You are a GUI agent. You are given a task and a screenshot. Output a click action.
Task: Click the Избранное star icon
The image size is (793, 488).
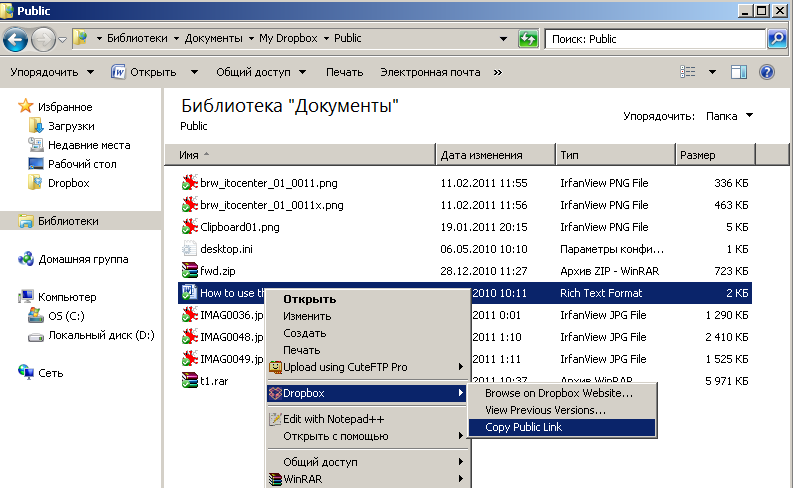pos(25,106)
